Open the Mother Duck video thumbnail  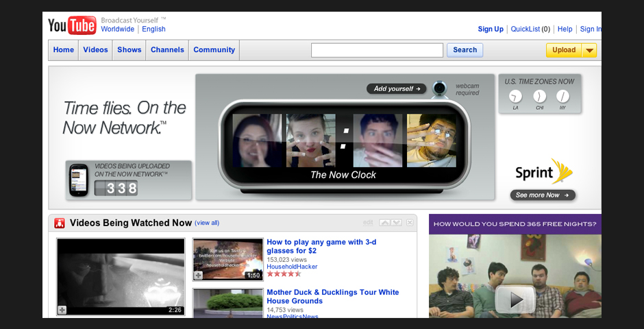click(x=228, y=303)
